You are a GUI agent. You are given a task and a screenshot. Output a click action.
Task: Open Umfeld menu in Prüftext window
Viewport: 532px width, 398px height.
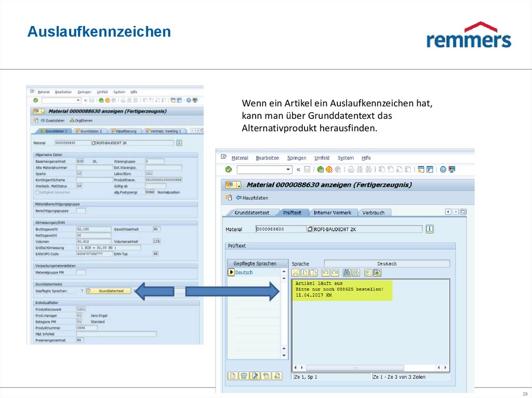point(322,158)
